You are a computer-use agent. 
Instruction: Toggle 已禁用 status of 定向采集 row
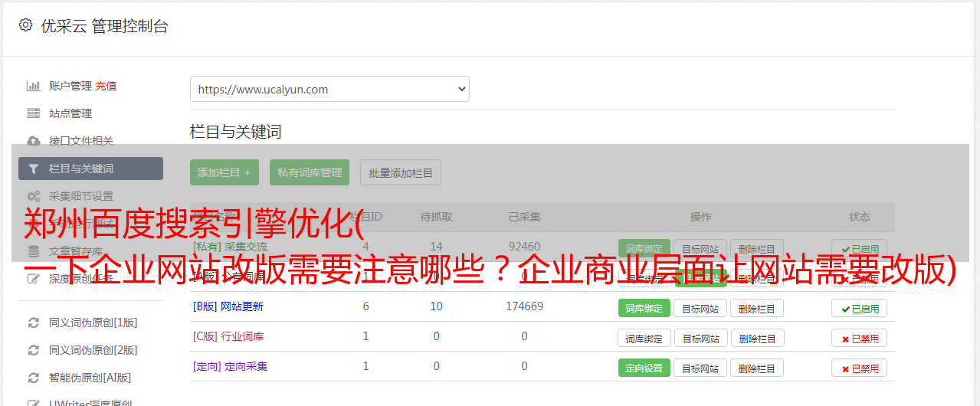coord(860,368)
